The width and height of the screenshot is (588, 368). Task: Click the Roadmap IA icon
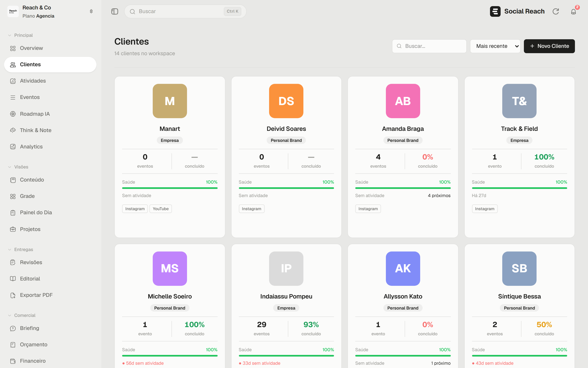pyautogui.click(x=13, y=114)
